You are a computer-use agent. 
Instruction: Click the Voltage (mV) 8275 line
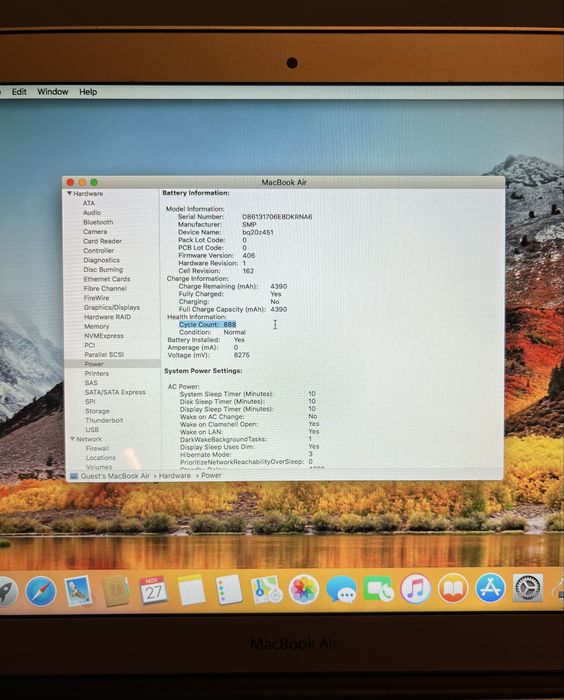click(208, 355)
